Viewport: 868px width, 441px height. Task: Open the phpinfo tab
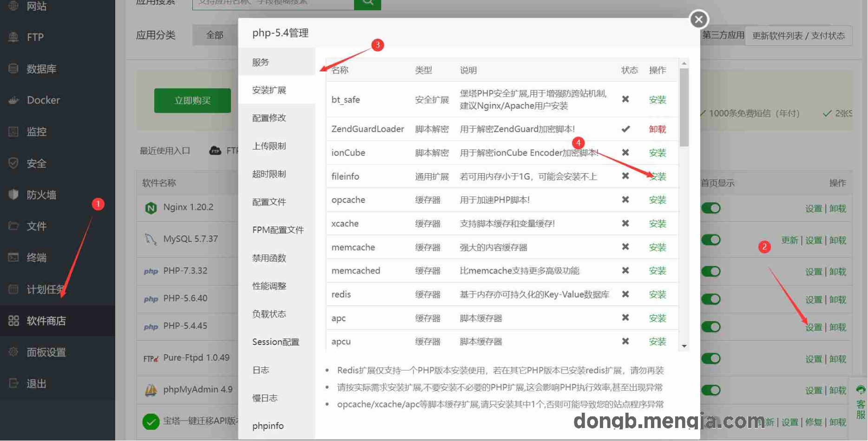(x=276, y=426)
